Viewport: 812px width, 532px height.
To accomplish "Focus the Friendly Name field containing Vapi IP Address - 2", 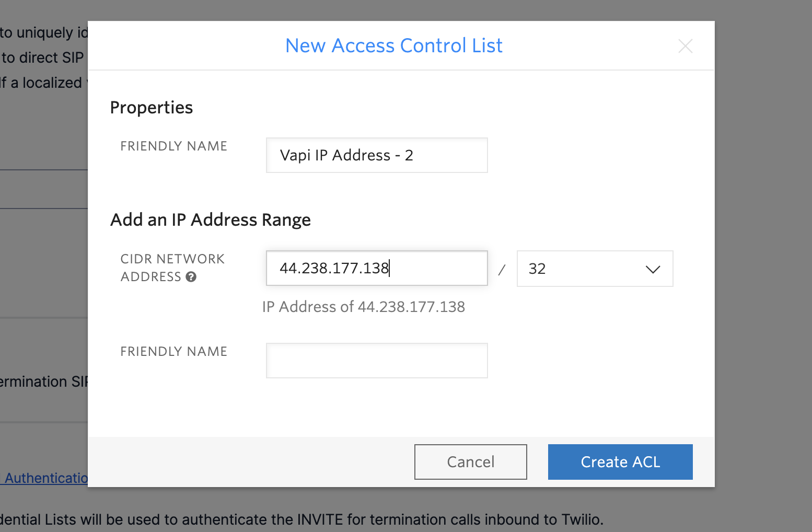I will coord(376,155).
